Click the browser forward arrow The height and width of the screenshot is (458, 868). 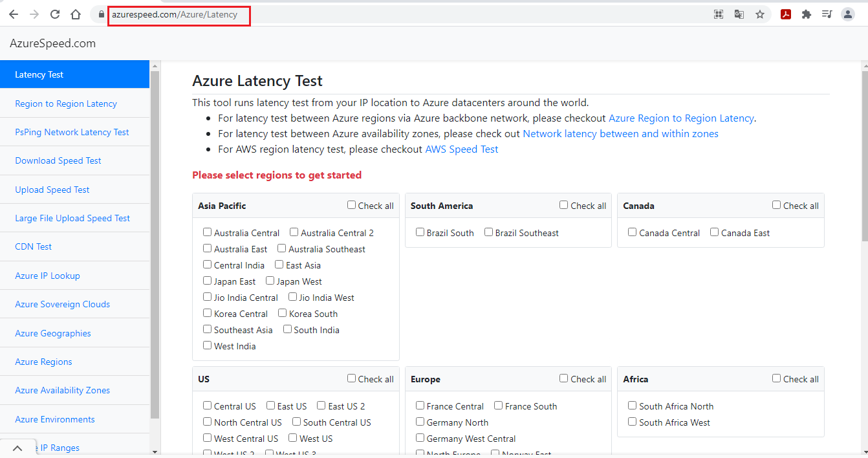pyautogui.click(x=34, y=14)
